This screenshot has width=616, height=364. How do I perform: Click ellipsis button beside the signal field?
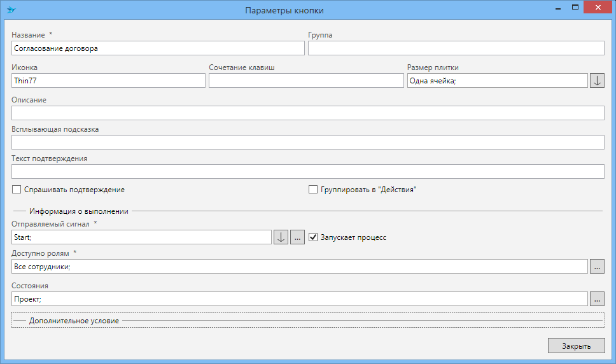pos(297,237)
